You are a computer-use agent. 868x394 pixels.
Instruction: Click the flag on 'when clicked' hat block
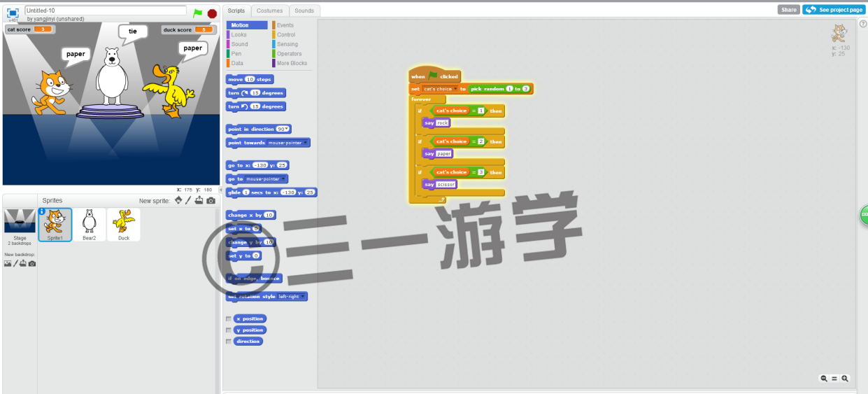coord(433,76)
